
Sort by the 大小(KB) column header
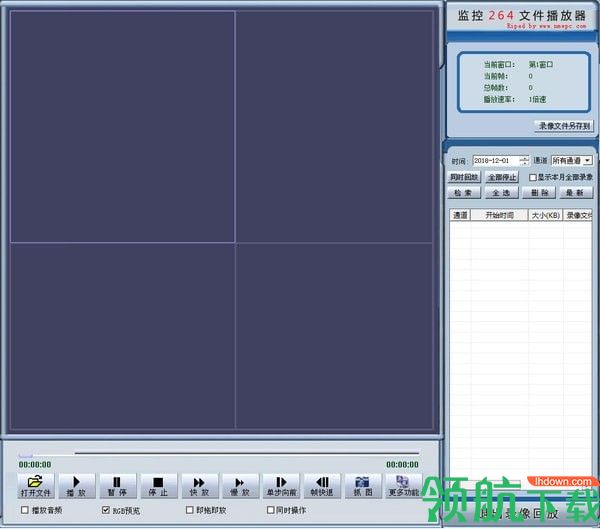tap(546, 215)
